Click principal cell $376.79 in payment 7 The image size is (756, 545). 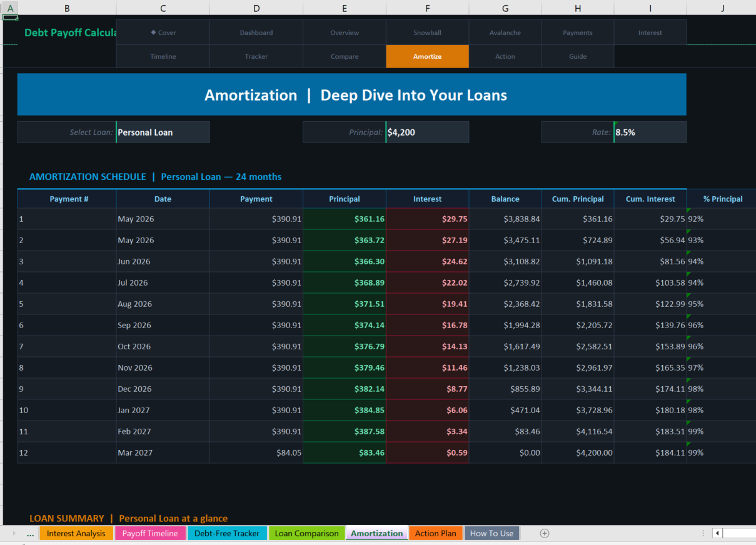[x=345, y=346]
